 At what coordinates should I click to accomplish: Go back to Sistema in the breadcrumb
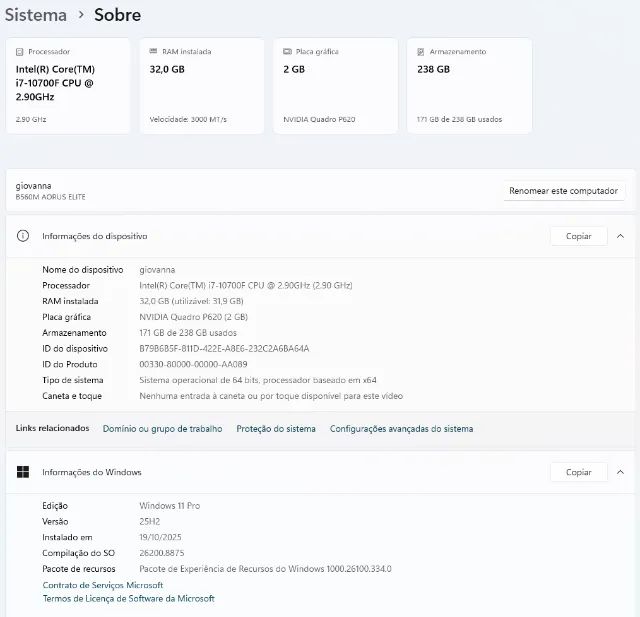click(36, 15)
